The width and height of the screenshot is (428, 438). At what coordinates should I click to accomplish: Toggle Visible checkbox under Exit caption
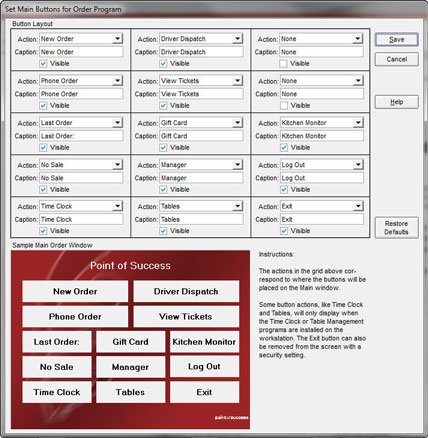pos(284,231)
